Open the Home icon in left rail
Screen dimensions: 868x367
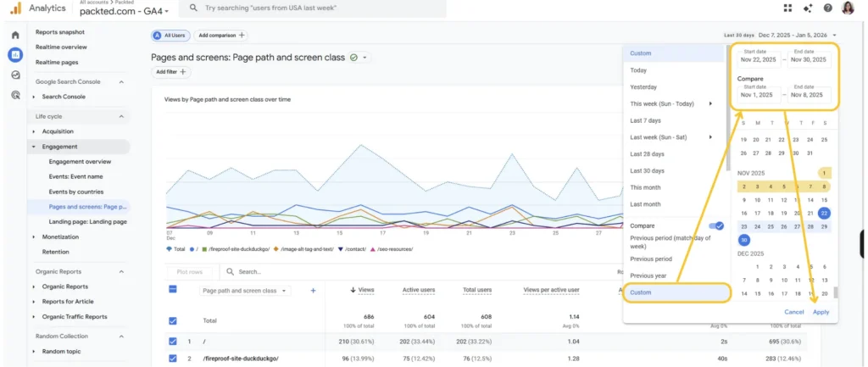[15, 35]
